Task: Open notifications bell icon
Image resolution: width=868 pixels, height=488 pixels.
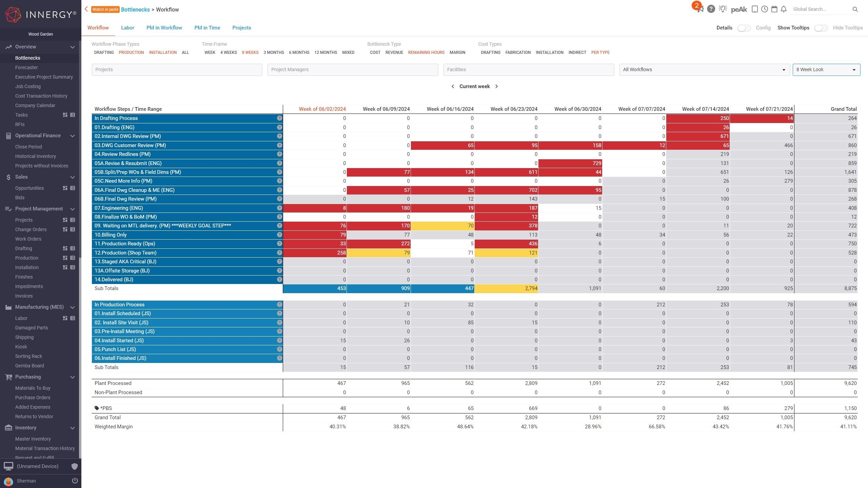Action: click(784, 9)
